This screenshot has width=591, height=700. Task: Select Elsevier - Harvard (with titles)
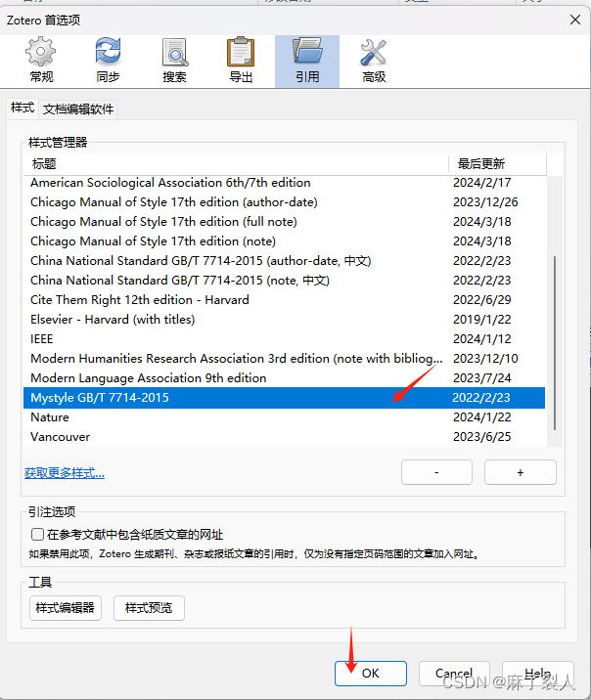click(284, 320)
